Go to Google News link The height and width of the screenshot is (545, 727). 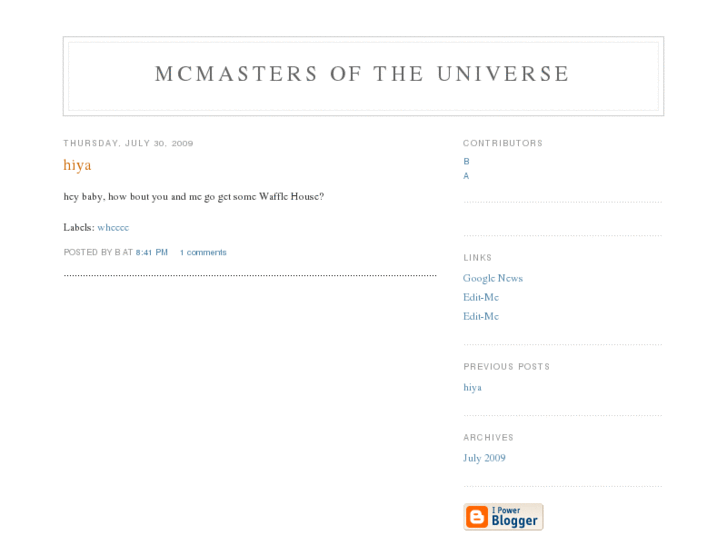pos(493,278)
